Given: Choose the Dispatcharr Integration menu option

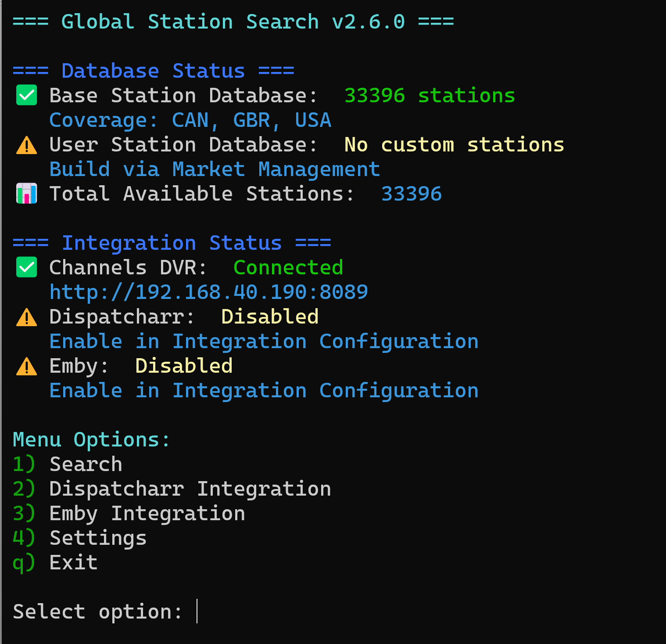Looking at the screenshot, I should point(190,489).
